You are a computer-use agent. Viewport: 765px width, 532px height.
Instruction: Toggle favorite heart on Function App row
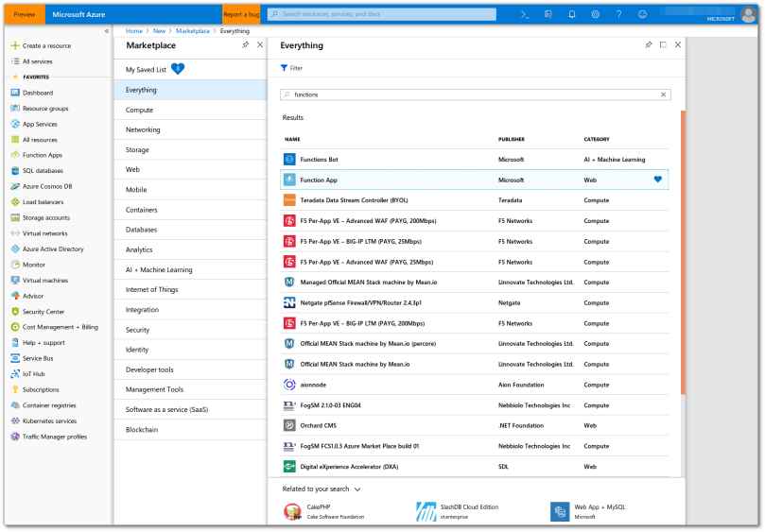pos(658,180)
